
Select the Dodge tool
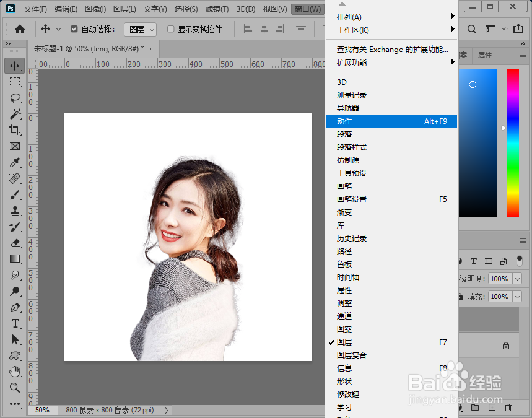pyautogui.click(x=15, y=291)
